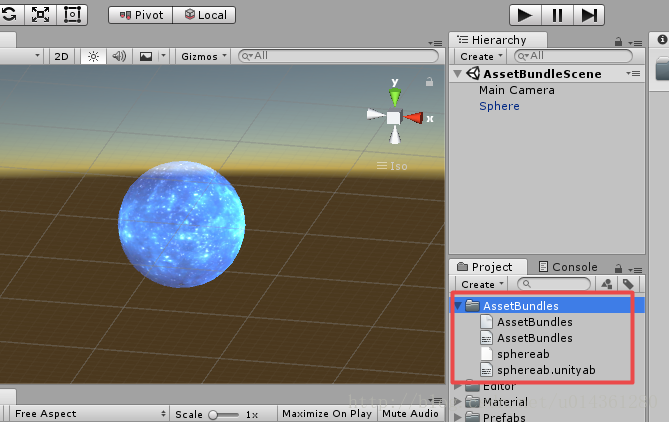
Task: Search by type filter icon
Action: tap(607, 284)
